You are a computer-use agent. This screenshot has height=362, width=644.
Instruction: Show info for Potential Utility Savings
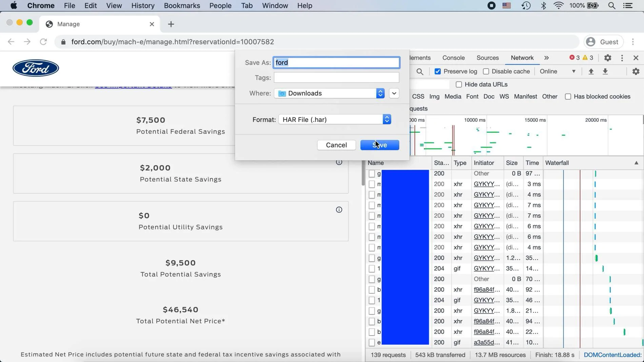[x=339, y=210]
